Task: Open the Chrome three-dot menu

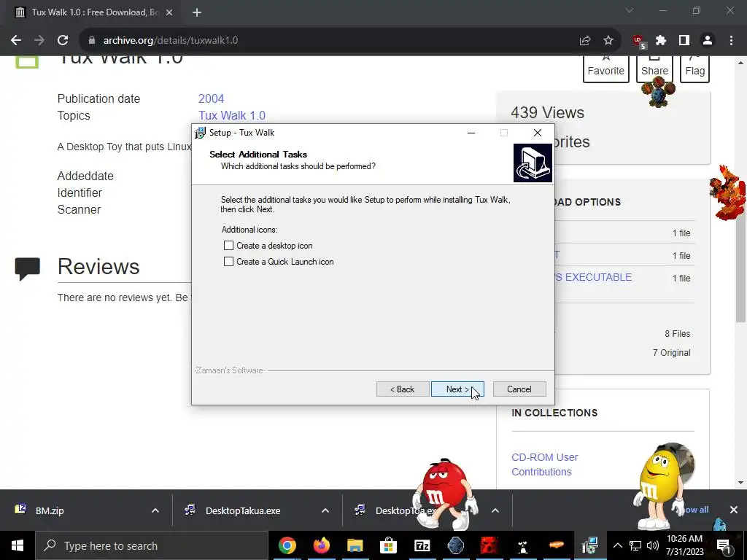Action: point(731,41)
